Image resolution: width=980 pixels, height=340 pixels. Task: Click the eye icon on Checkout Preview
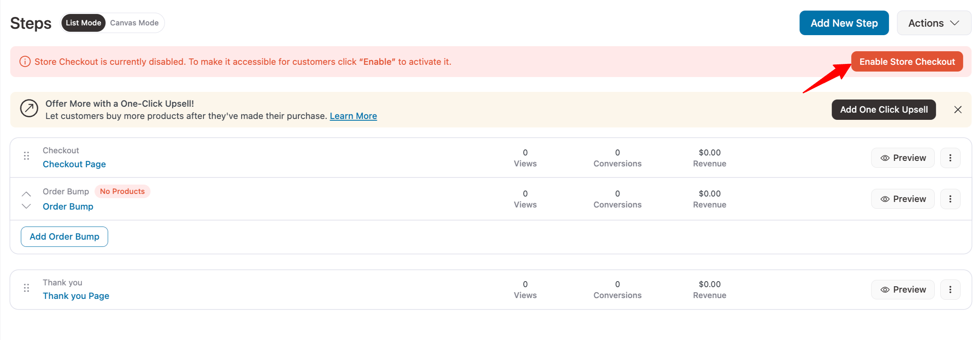coord(885,158)
